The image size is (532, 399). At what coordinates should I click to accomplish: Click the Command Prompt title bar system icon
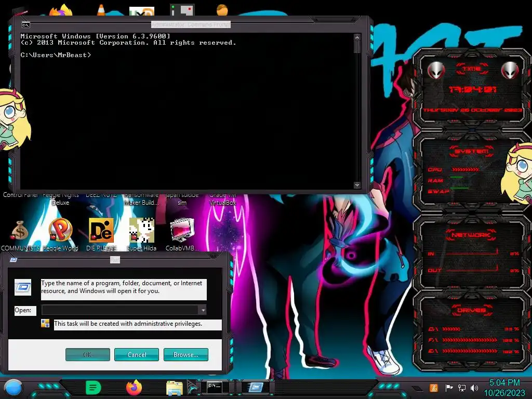pyautogui.click(x=26, y=25)
